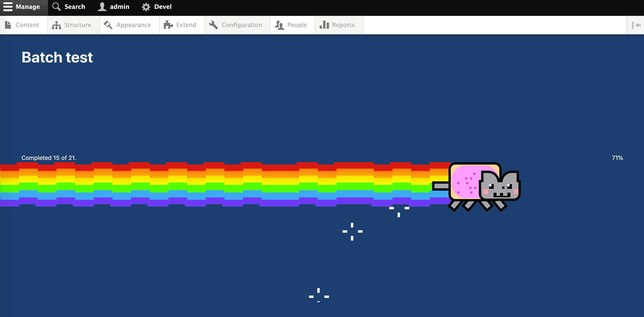Click the Configuration toolbar label
The width and height of the screenshot is (644, 317).
coord(242,25)
